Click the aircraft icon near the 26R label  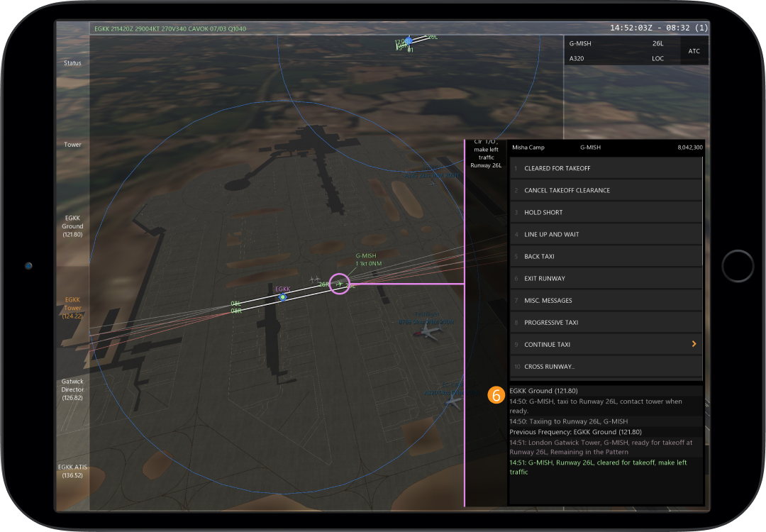tap(315, 279)
